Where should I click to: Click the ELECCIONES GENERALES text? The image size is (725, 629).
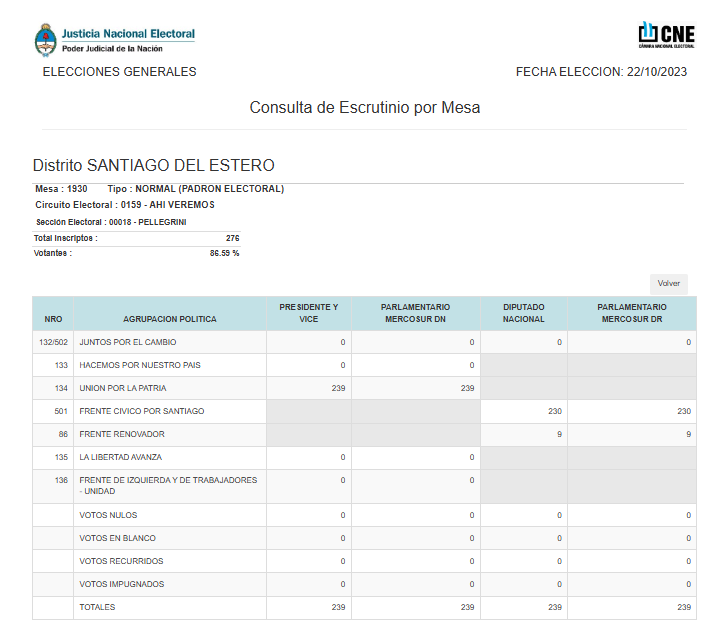[x=119, y=72]
